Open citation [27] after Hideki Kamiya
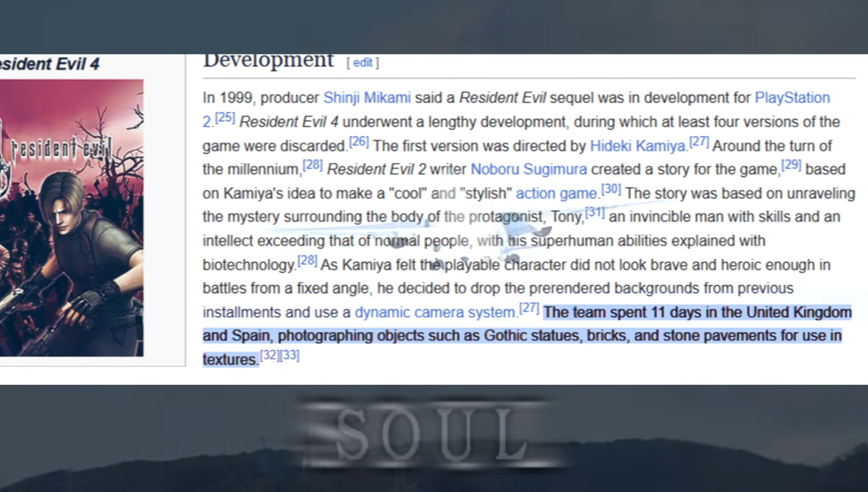Image resolution: width=868 pixels, height=492 pixels. pyautogui.click(x=699, y=142)
